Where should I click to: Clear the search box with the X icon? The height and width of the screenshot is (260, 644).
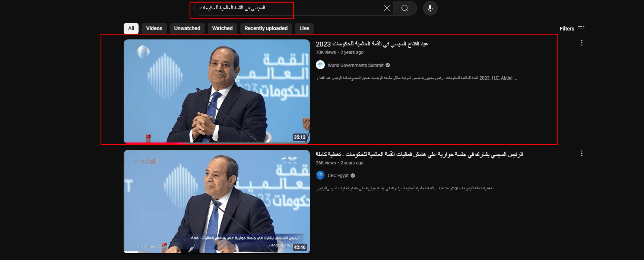pos(387,8)
